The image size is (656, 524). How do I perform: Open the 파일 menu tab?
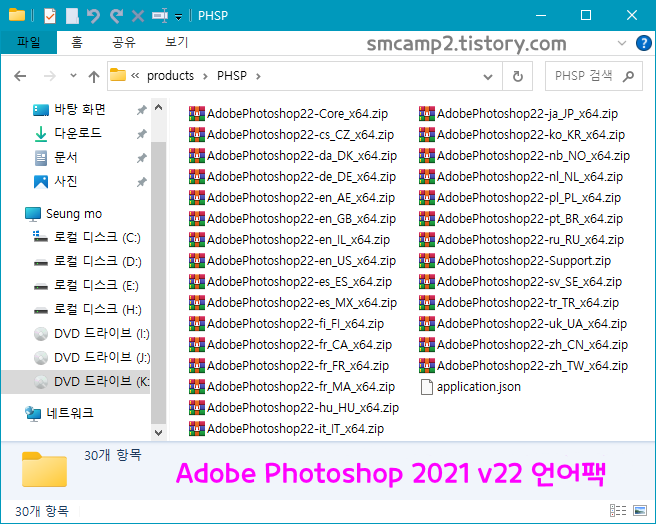(x=28, y=42)
